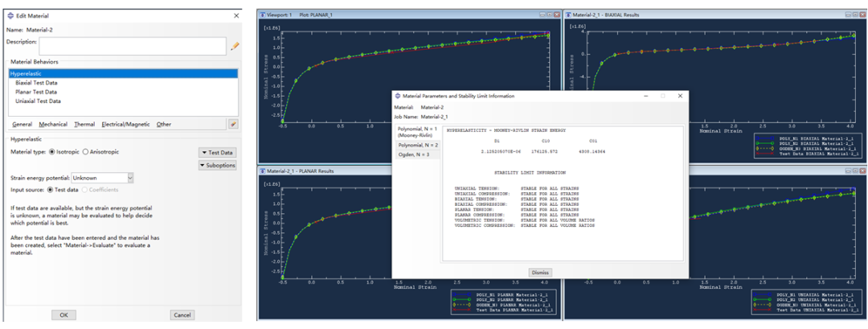Screen dimensions: 868x329
Task: Select Hyperelastic in Material Behaviors
Action: [x=124, y=73]
